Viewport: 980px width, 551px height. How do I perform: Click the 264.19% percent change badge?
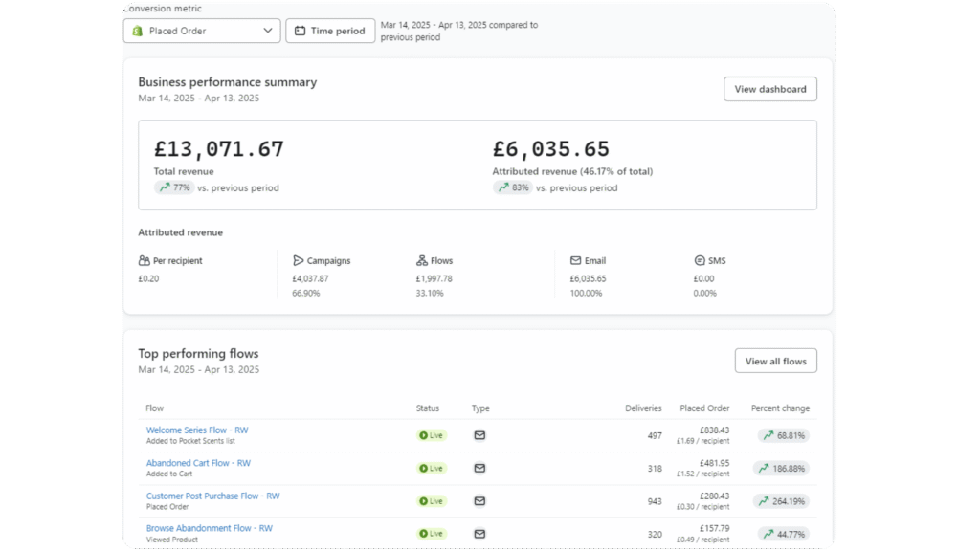[x=781, y=501]
